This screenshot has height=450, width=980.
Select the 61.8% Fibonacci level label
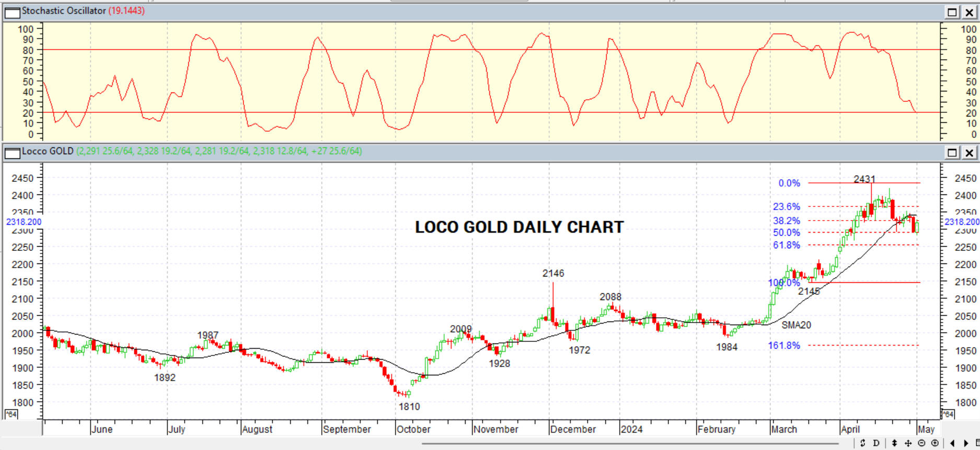coord(787,246)
